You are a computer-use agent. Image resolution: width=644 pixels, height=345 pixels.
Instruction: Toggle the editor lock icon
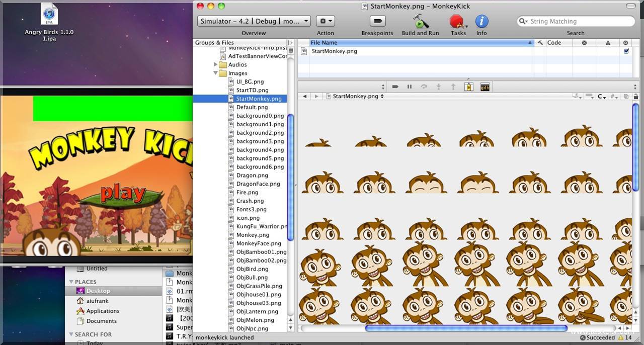pos(636,96)
